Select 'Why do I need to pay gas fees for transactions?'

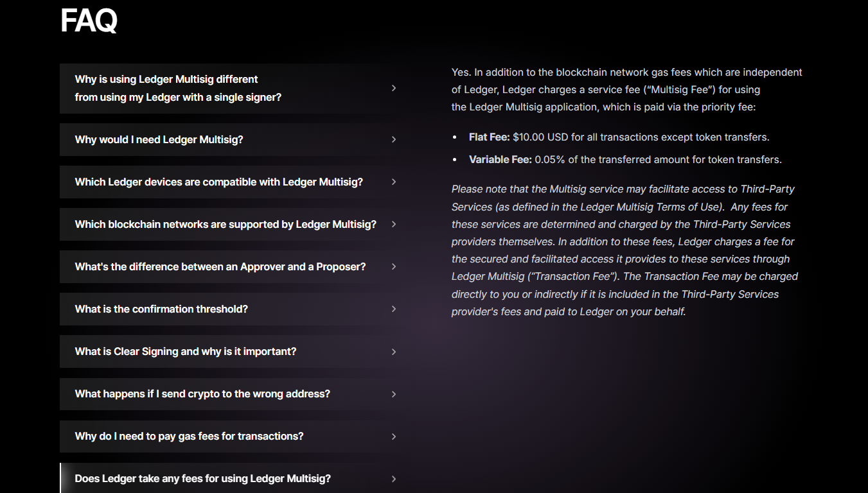(189, 436)
